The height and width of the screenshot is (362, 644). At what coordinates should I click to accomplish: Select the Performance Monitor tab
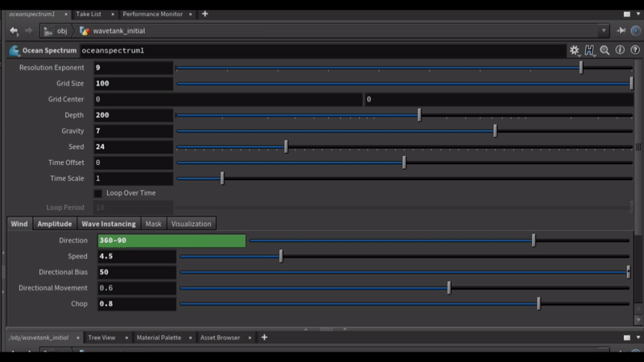pos(152,14)
